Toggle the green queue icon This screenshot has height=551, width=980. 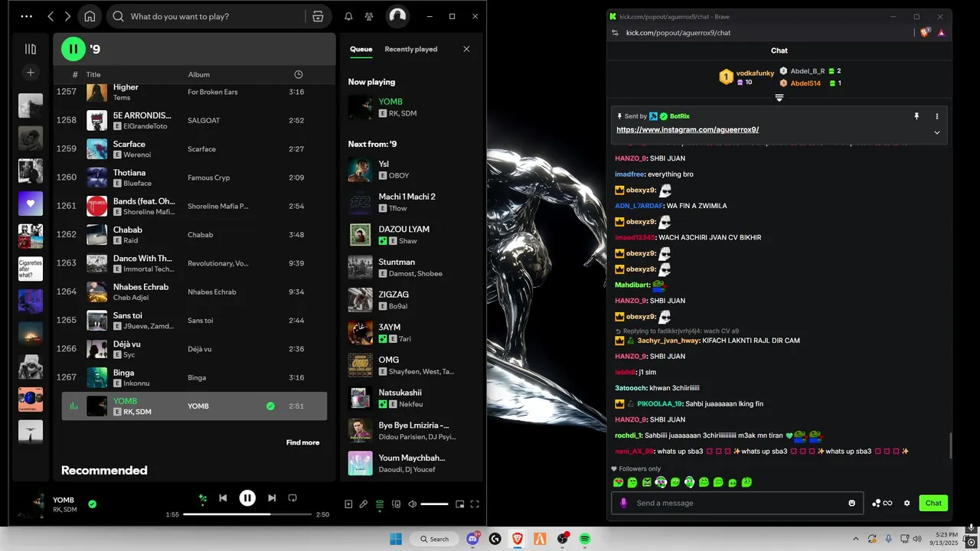pos(379,504)
